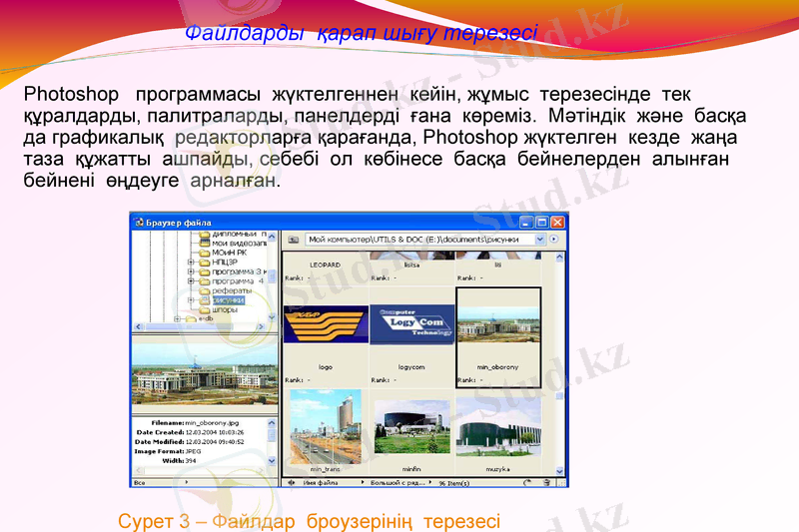Select the 'дипломный' folder in tree
Screen dimensions: 799x532
pos(233,235)
